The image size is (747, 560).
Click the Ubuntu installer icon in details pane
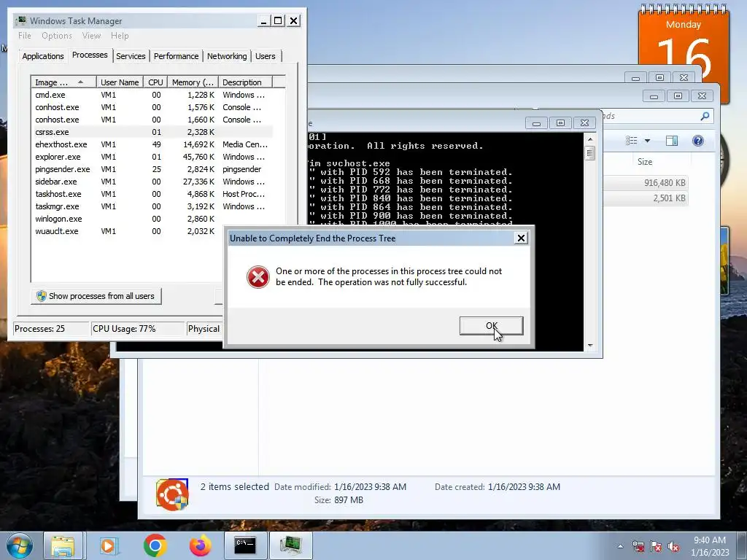[x=172, y=495]
